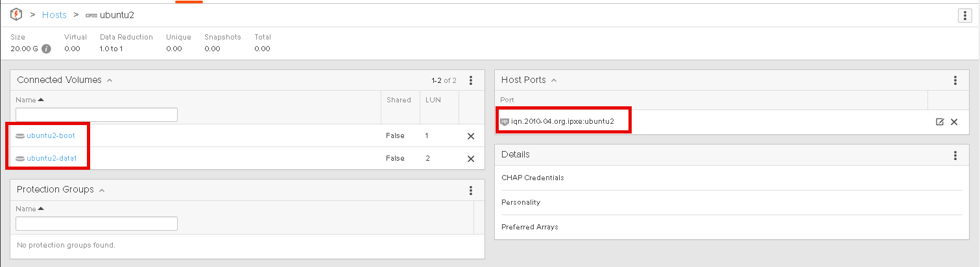Open the Details panel options menu
The image size is (980, 267).
[955, 156]
